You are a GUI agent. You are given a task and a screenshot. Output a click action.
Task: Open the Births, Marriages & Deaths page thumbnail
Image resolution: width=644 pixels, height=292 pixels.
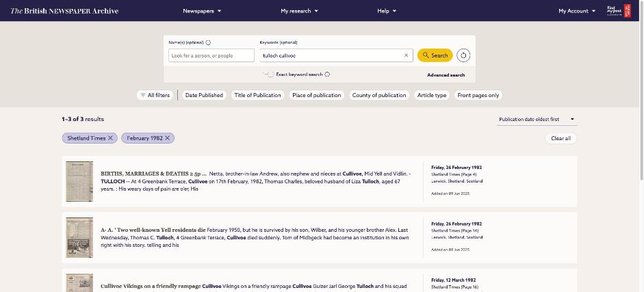pos(79,181)
